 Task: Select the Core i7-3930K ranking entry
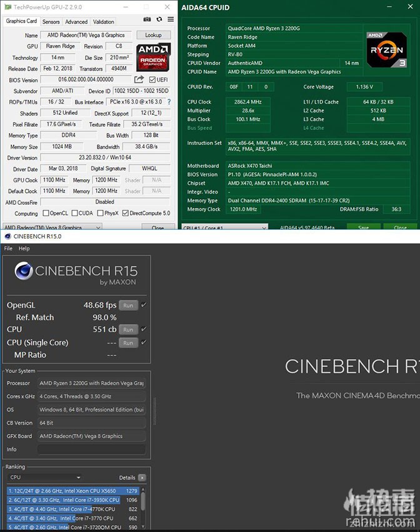tap(72, 500)
